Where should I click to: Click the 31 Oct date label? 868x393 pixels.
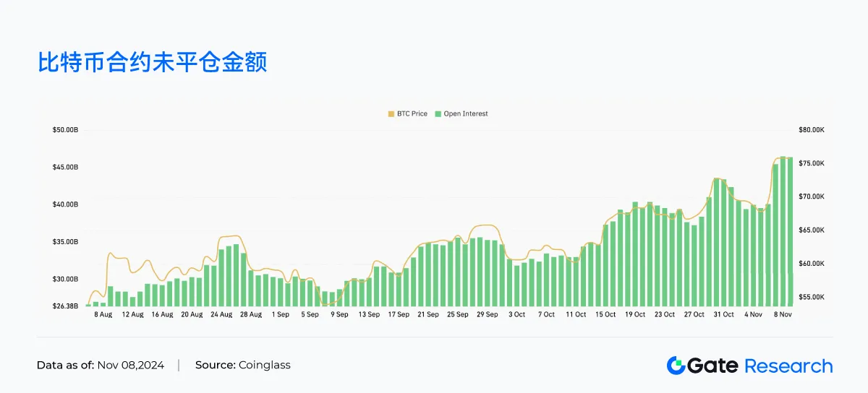pos(723,315)
